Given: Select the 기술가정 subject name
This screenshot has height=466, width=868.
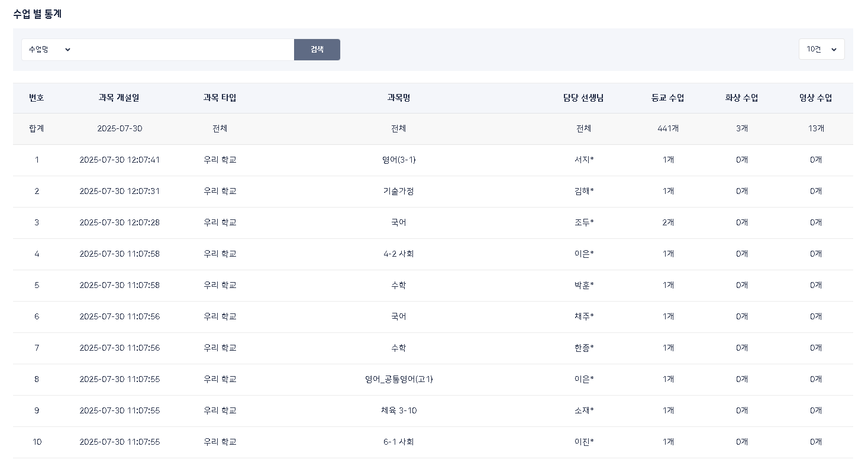Looking at the screenshot, I should (x=398, y=191).
